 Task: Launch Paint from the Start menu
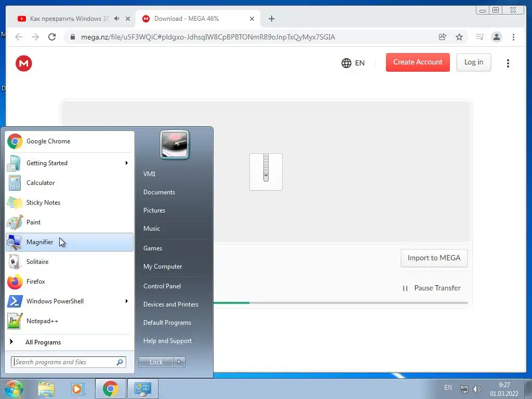pyautogui.click(x=70, y=222)
